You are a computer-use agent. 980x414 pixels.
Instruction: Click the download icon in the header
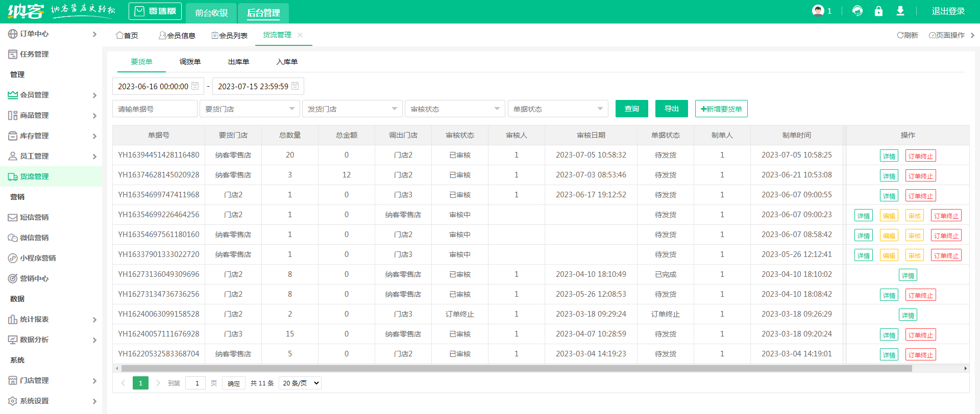900,11
